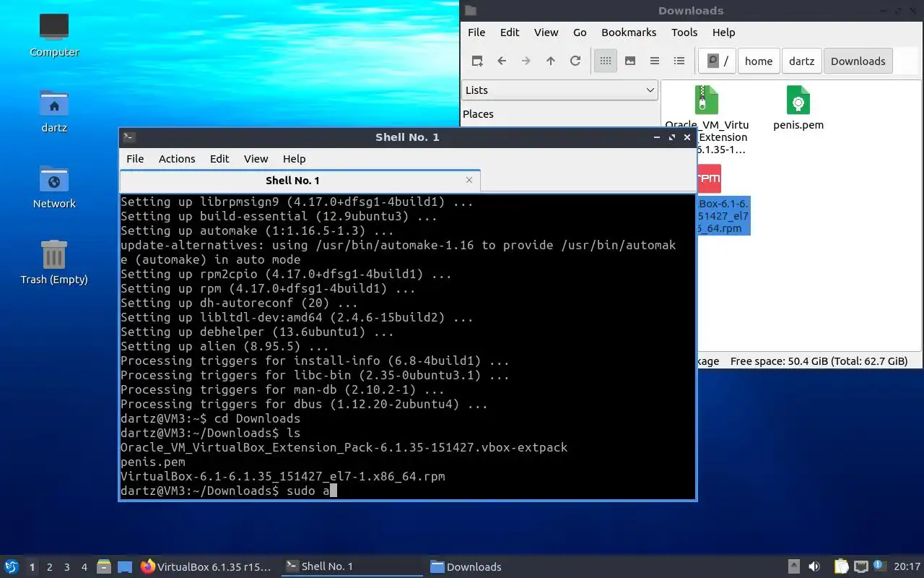This screenshot has width=924, height=578.
Task: Open the Computer desktop icon
Action: [x=54, y=35]
